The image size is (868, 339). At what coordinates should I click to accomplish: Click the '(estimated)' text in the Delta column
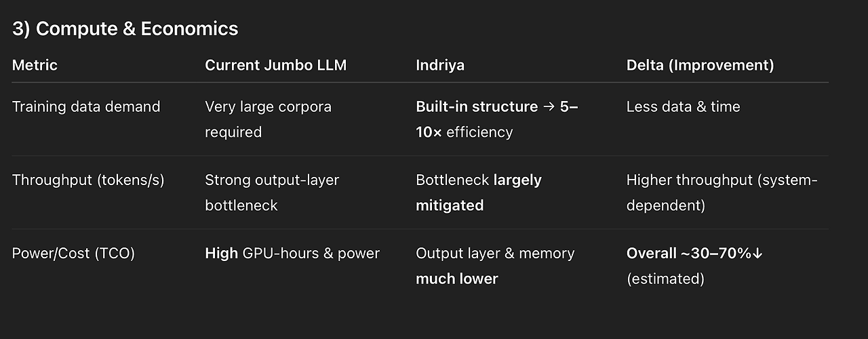(x=665, y=279)
